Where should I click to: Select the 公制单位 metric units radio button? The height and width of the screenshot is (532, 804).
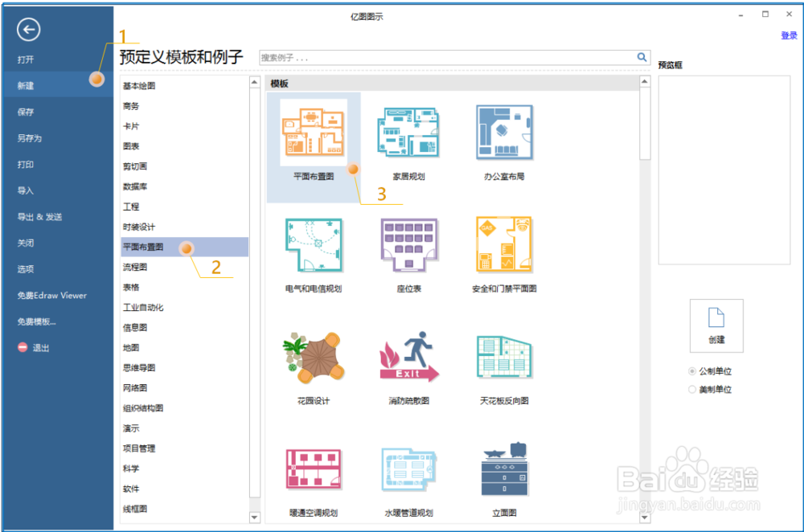692,371
